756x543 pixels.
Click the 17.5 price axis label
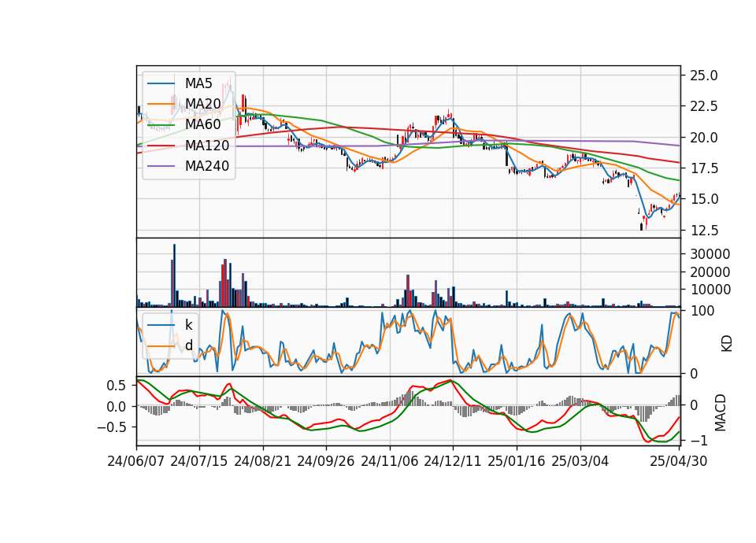[x=704, y=168]
